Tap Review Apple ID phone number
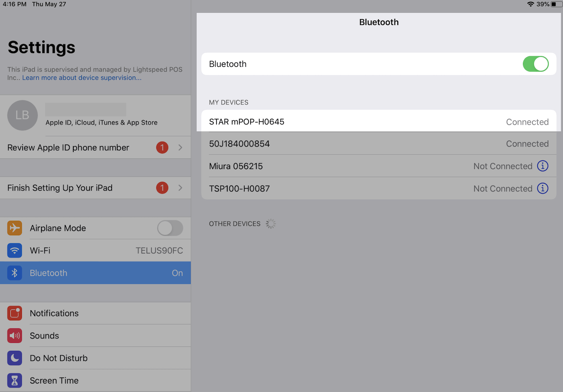Viewport: 563px width, 392px height. [69, 147]
